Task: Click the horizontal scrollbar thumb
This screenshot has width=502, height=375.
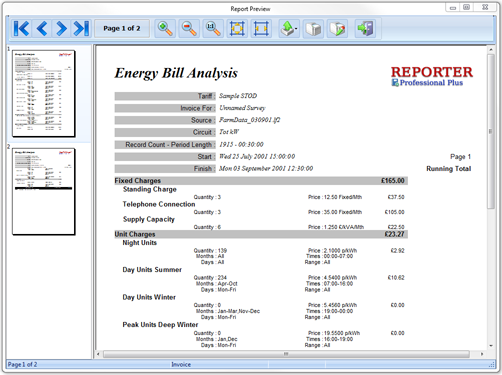Action: click(x=286, y=354)
